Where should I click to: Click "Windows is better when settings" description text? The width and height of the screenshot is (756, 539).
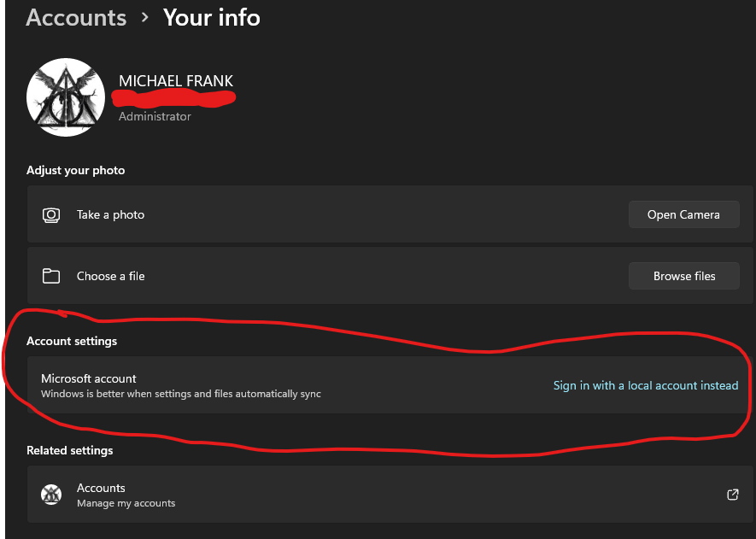point(181,394)
